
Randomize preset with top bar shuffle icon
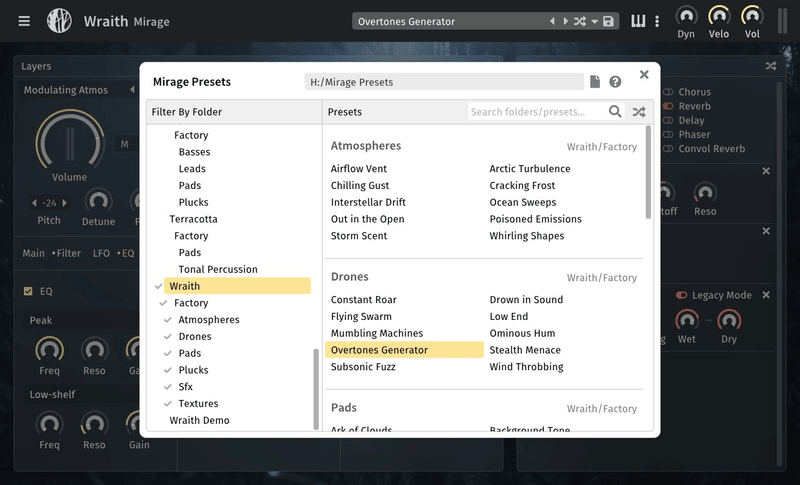pos(579,21)
